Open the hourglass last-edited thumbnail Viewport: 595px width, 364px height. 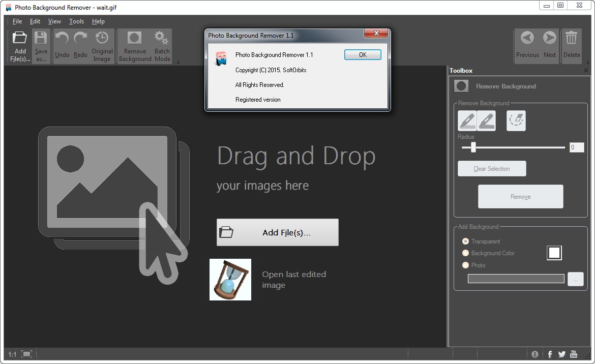tap(230, 280)
